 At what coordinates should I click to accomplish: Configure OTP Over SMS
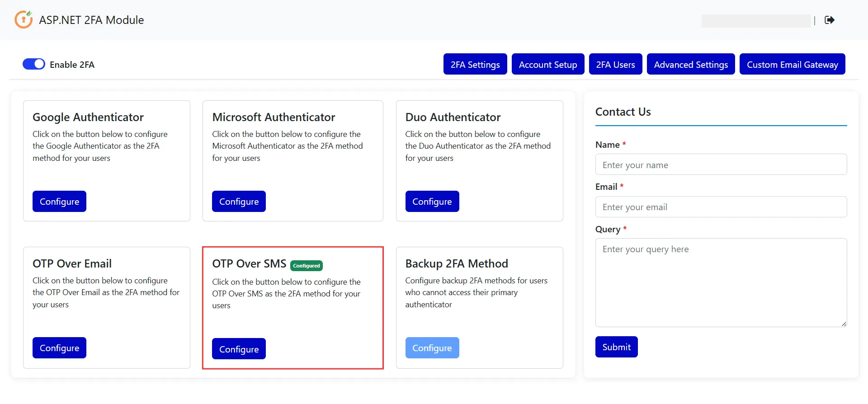(239, 349)
